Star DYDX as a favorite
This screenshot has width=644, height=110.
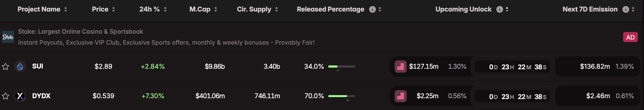6,96
